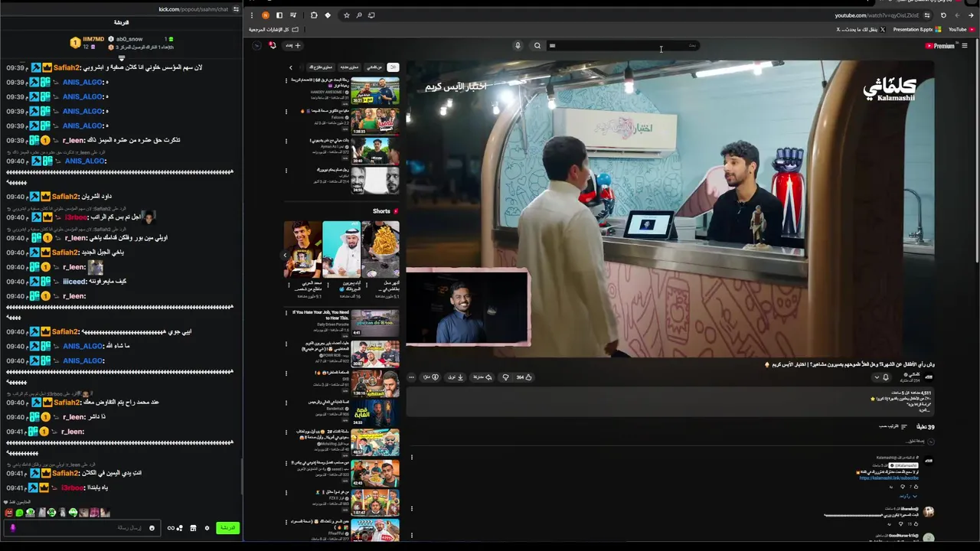Like the pinned Kalamashil comment
This screenshot has width=980, height=551.
(x=916, y=487)
